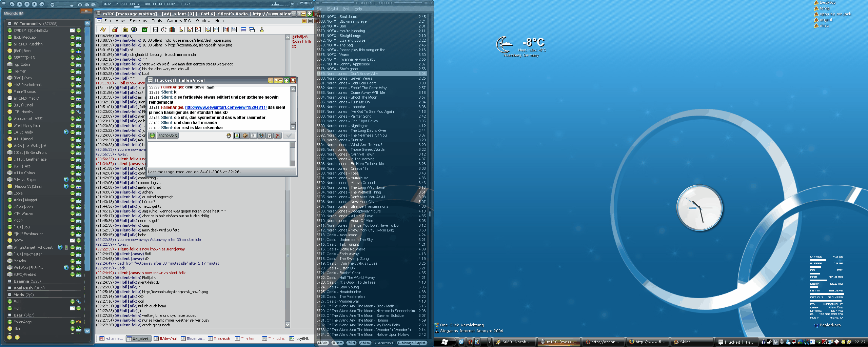868x347 pixels.
Task: Switch to #/dev/null channel tab
Action: [x=165, y=339]
